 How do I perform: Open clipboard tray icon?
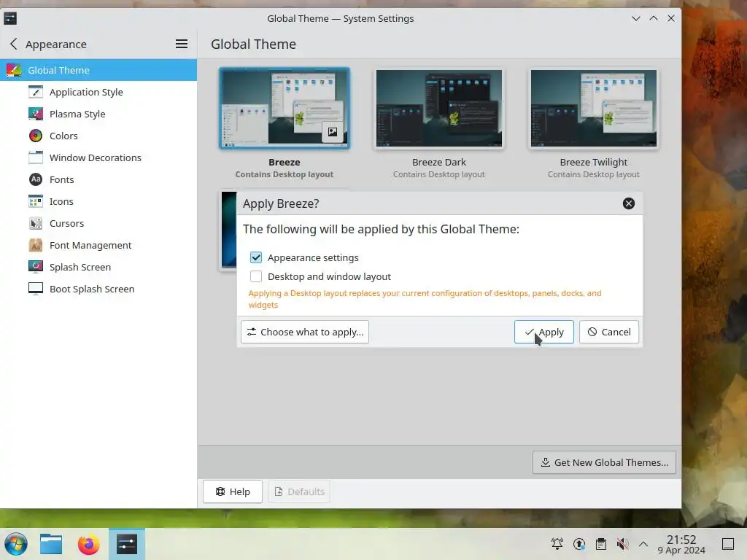(x=601, y=544)
